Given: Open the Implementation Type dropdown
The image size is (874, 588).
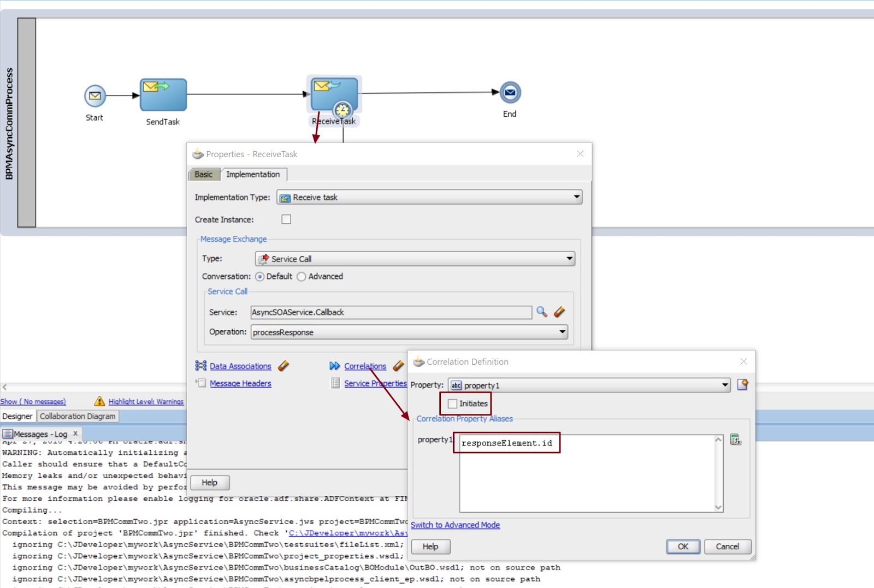Looking at the screenshot, I should (577, 197).
